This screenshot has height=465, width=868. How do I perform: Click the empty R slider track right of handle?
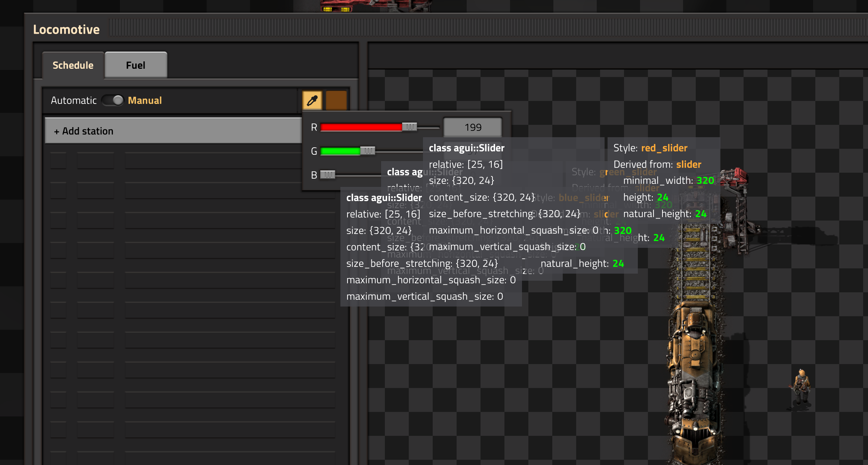[x=429, y=127]
